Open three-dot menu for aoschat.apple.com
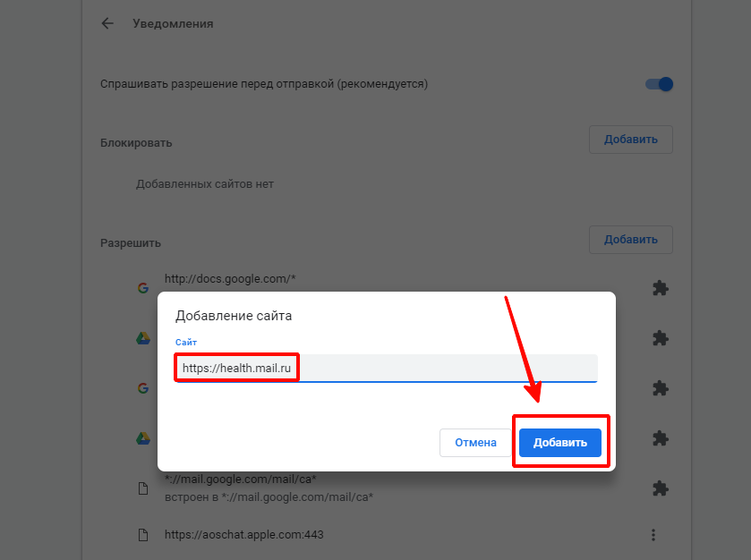Viewport: 751px width, 560px height. [x=653, y=535]
